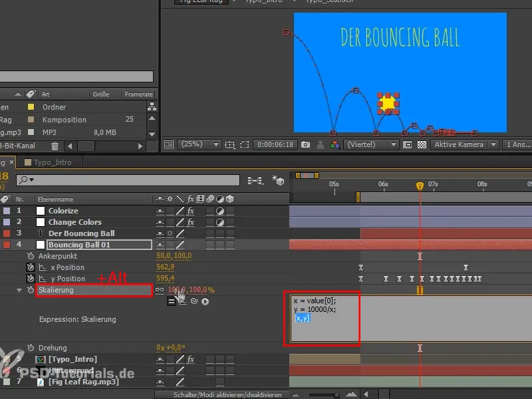Toggle the transparency grid checkerboard icon
This screenshot has width=532, height=399.
coord(422,144)
